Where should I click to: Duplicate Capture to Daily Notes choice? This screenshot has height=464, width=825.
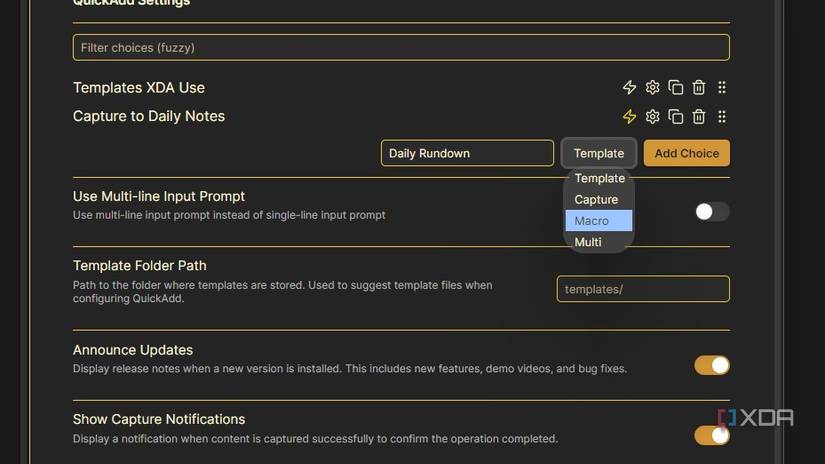tap(676, 117)
